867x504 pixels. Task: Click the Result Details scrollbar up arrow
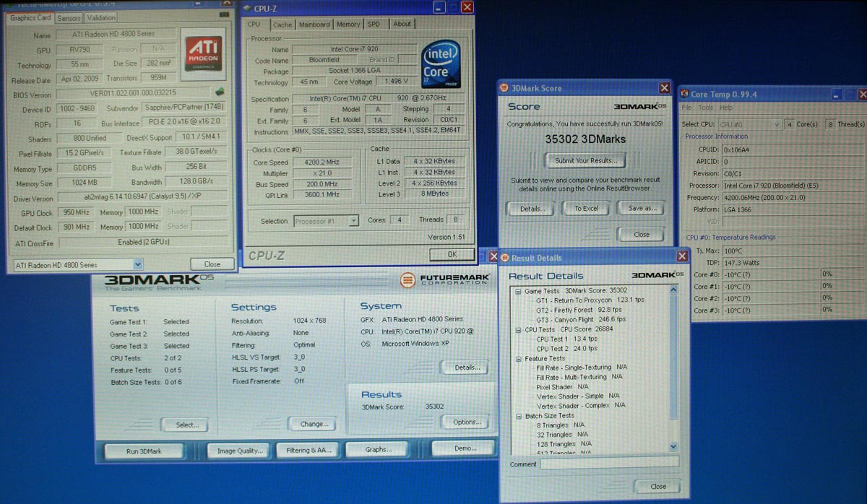pos(674,290)
